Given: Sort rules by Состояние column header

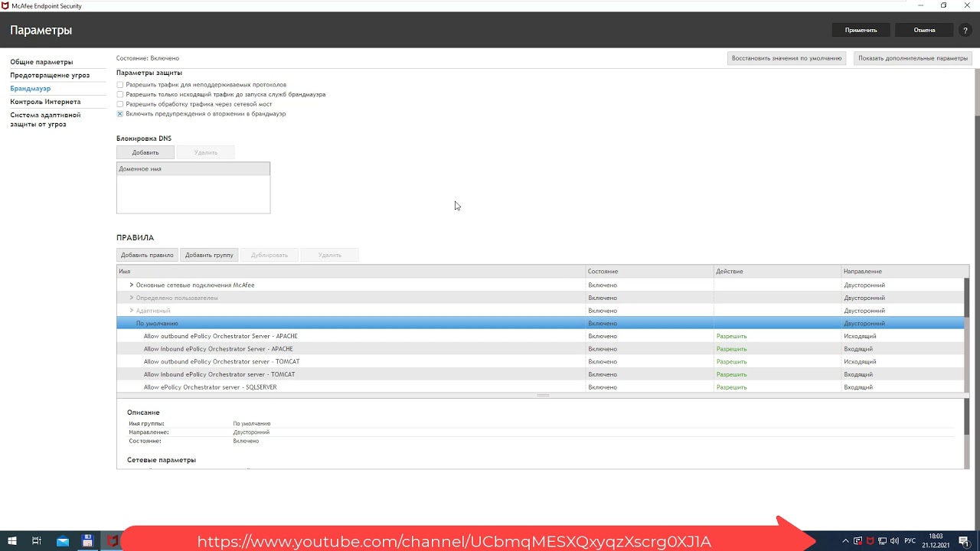Looking at the screenshot, I should tap(649, 272).
